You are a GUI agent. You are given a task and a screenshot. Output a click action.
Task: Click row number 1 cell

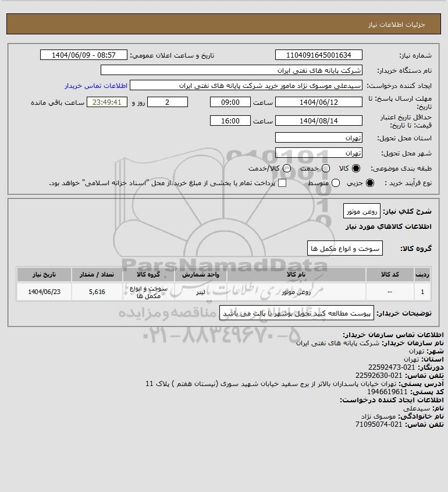(x=422, y=292)
